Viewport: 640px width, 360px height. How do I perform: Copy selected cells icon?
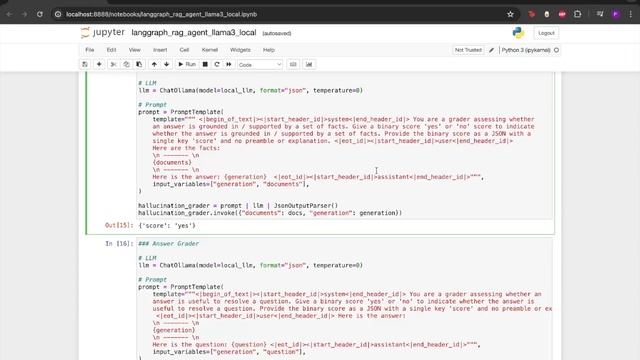pos(127,64)
